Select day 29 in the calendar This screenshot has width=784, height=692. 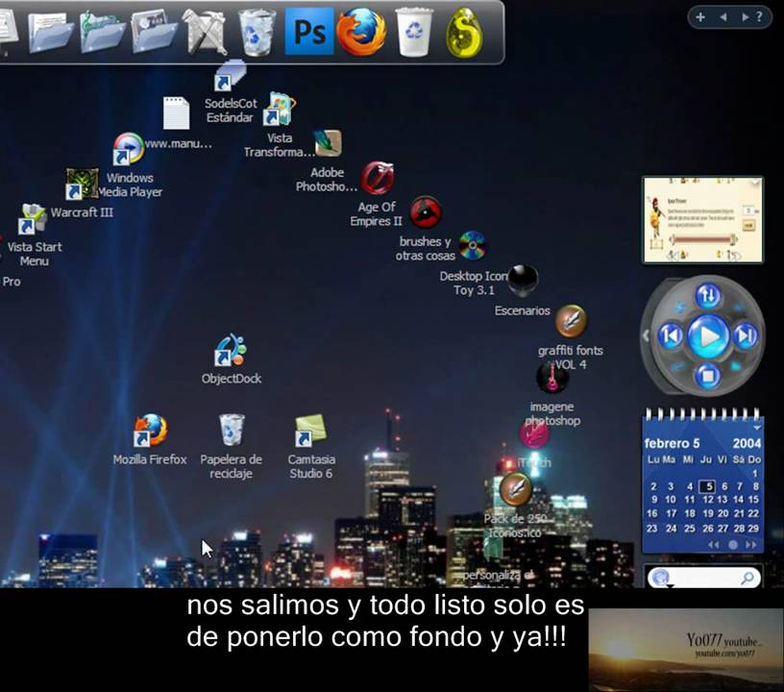753,529
